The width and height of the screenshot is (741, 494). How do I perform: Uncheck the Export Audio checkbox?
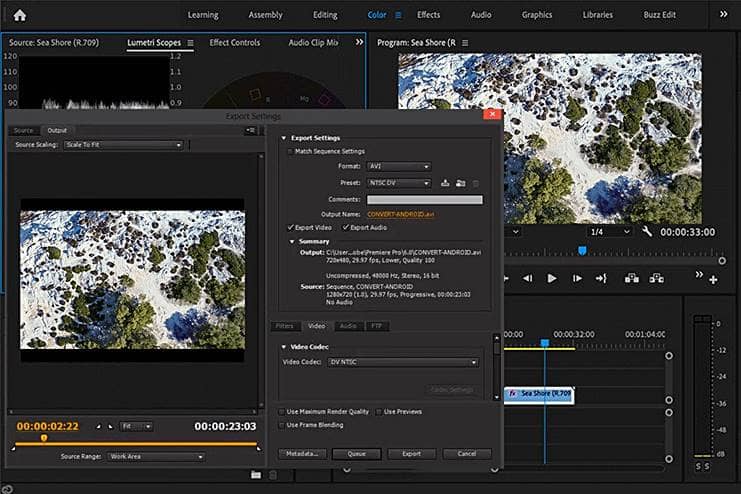click(345, 228)
